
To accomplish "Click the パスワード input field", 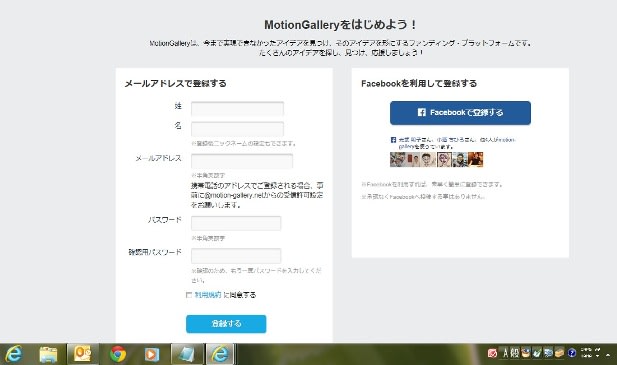I will [236, 223].
